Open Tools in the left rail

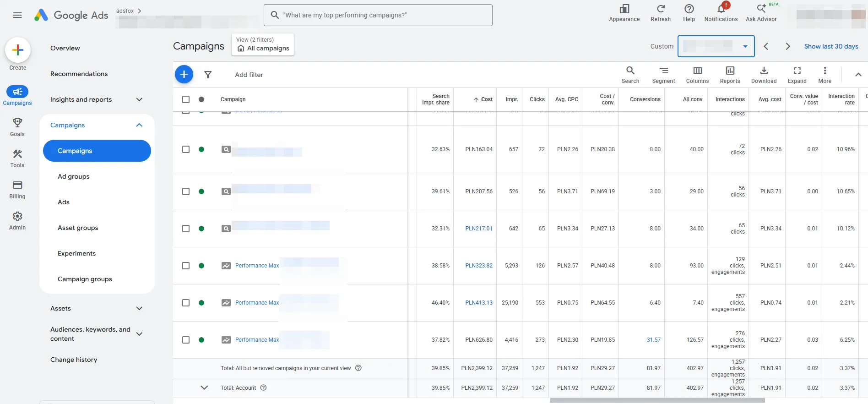(x=17, y=158)
